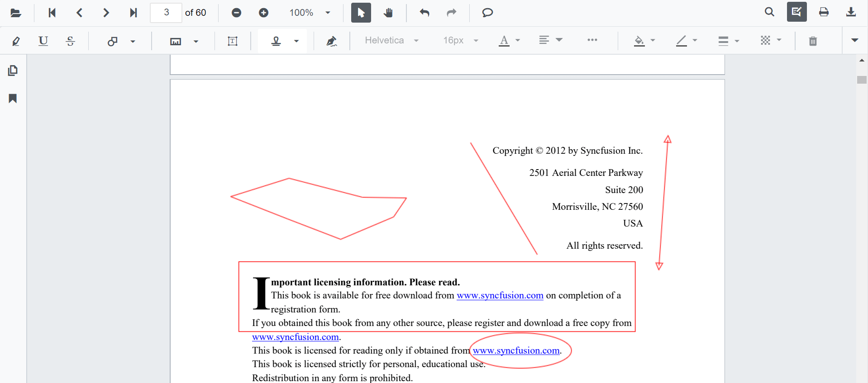Screen dimensions: 868x383
Task: Select the handwritten signature tool
Action: [331, 41]
